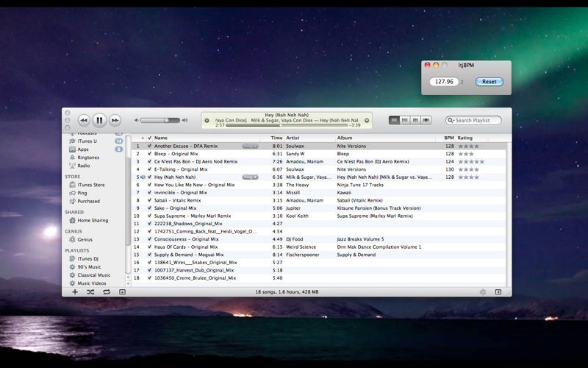Uncheck the Bleep – Original Mix checkbox

click(150, 154)
